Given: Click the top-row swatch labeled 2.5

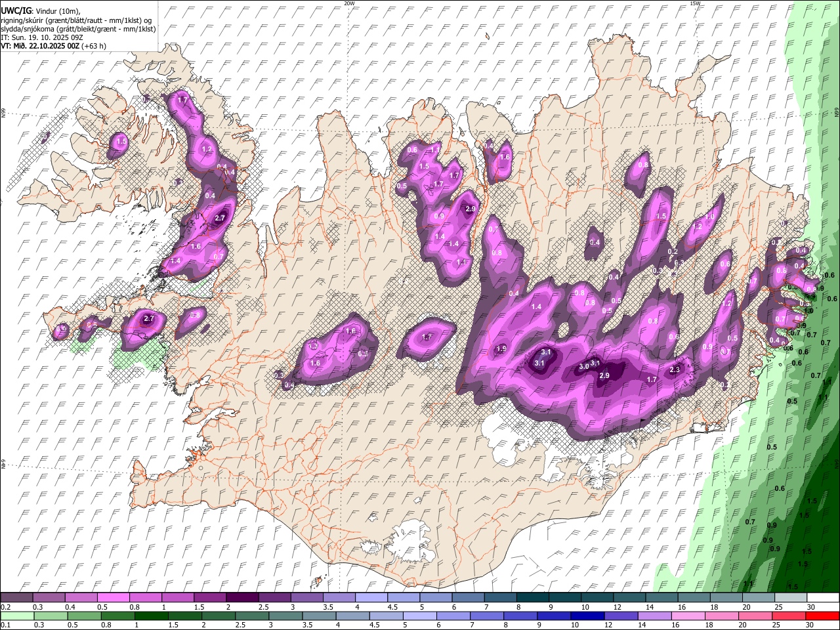Looking at the screenshot, I should point(274,598).
